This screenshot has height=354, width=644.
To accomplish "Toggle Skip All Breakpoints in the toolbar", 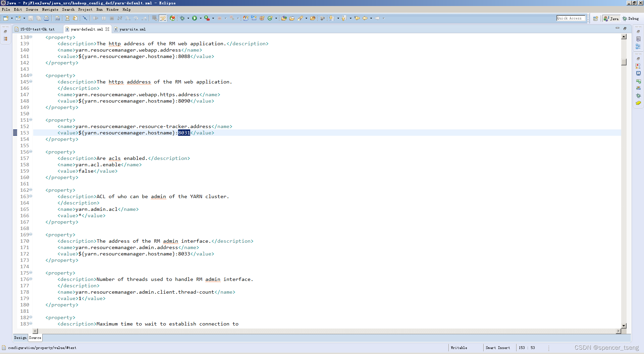I will (x=85, y=18).
